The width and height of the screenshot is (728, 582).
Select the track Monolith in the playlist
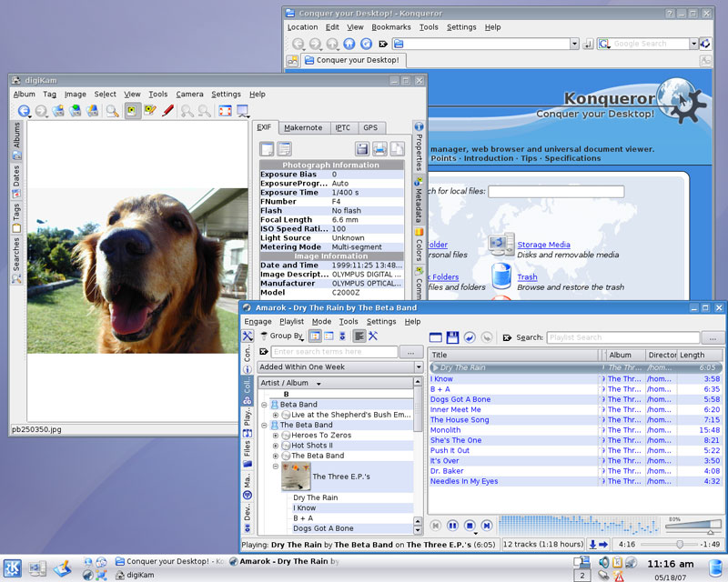tap(446, 430)
